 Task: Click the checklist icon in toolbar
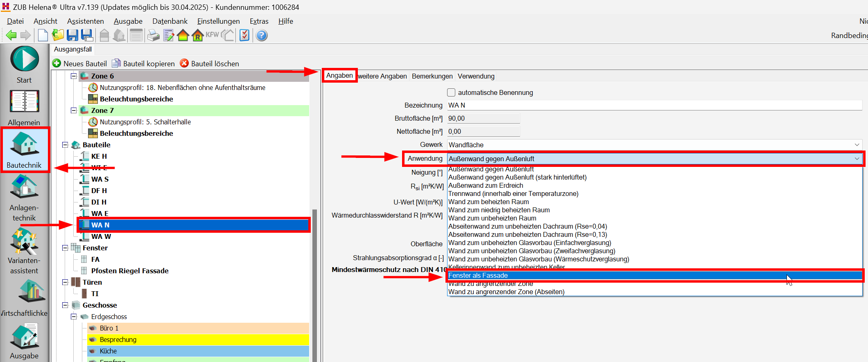click(244, 36)
